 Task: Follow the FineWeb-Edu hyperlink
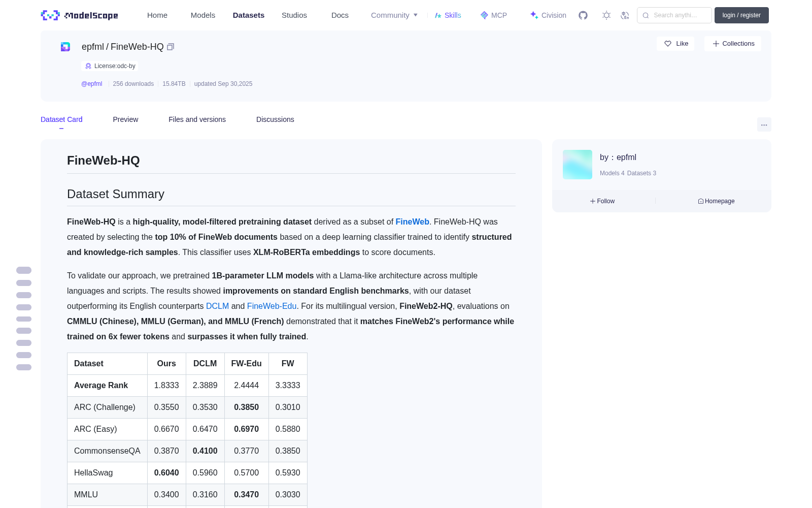pyautogui.click(x=272, y=306)
